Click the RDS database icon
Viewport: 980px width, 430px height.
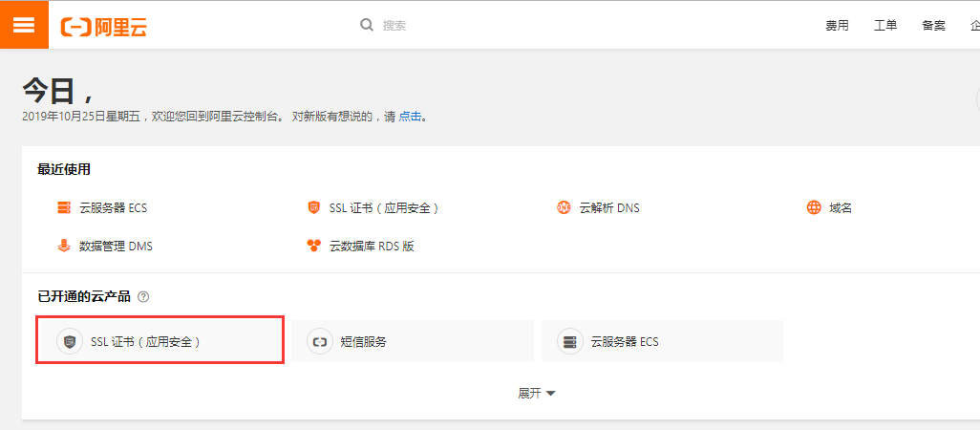313,246
